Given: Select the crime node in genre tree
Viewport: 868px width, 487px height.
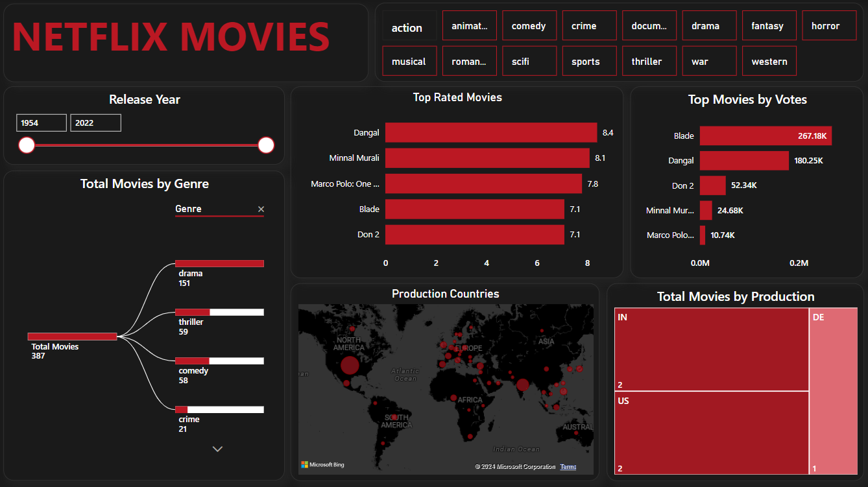Looking at the screenshot, I should click(219, 410).
